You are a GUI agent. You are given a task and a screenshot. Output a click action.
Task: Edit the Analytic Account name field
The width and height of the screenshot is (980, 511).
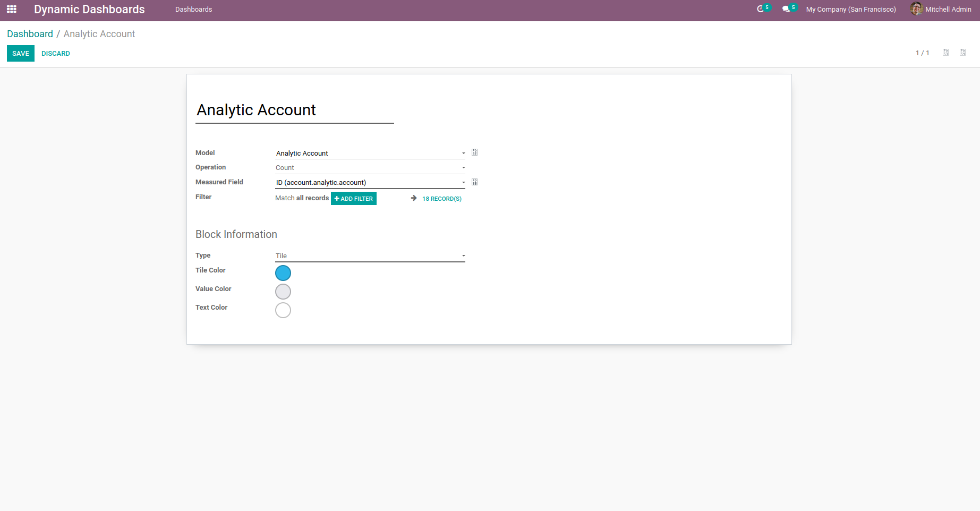point(295,110)
